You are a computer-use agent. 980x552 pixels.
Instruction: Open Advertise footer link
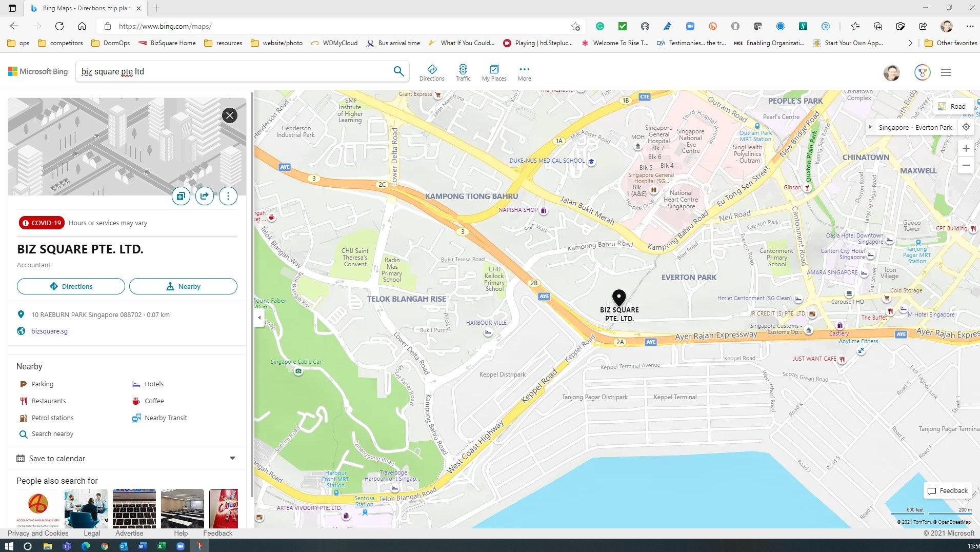coord(129,533)
